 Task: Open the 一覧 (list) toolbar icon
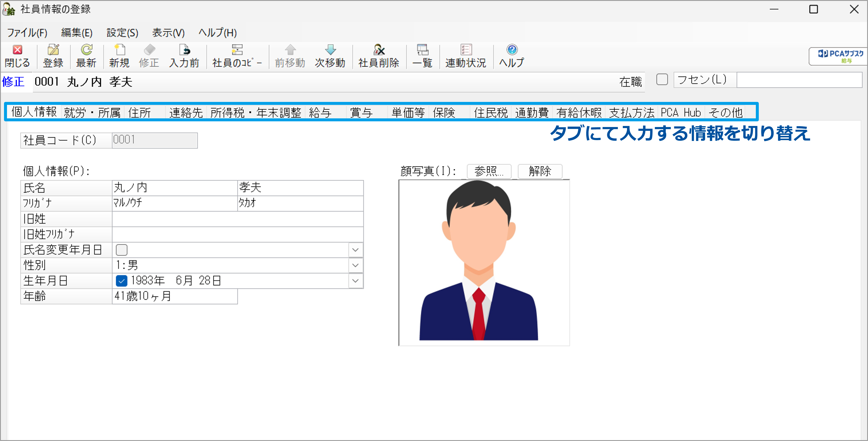422,56
